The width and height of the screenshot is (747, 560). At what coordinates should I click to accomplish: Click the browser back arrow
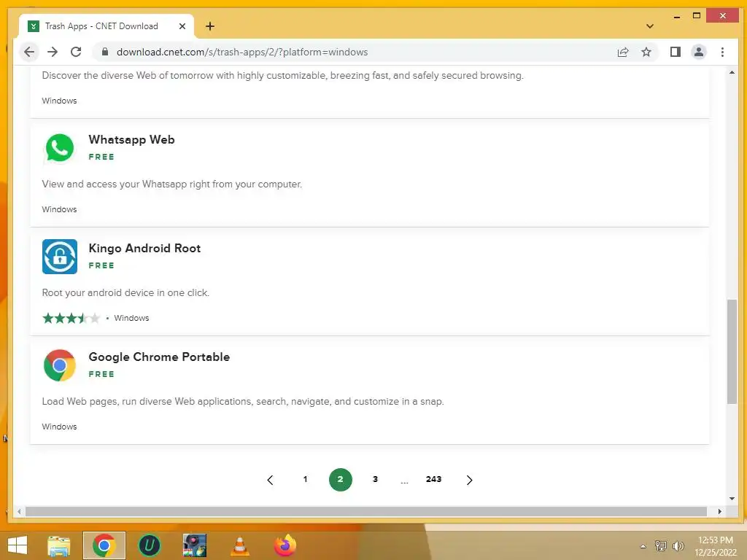[x=29, y=52]
